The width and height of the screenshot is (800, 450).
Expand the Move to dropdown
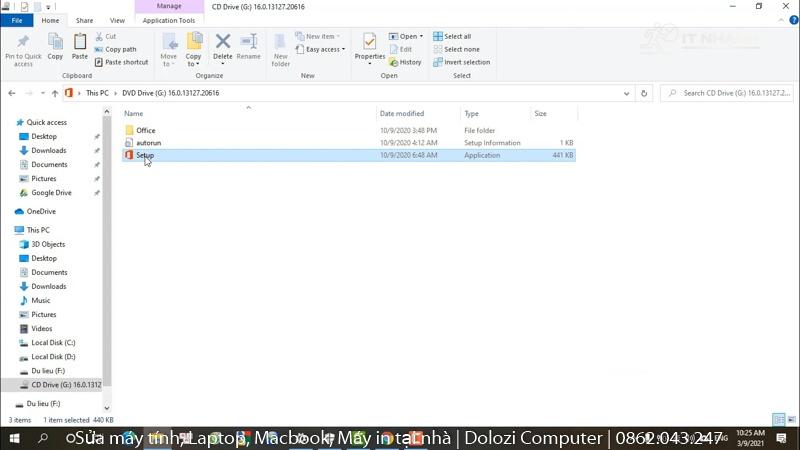coord(169,47)
